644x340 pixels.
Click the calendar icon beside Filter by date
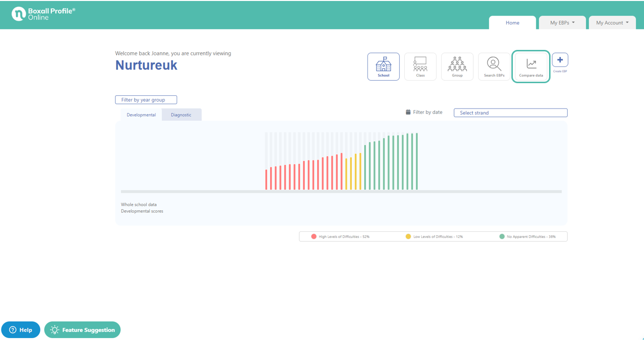408,112
